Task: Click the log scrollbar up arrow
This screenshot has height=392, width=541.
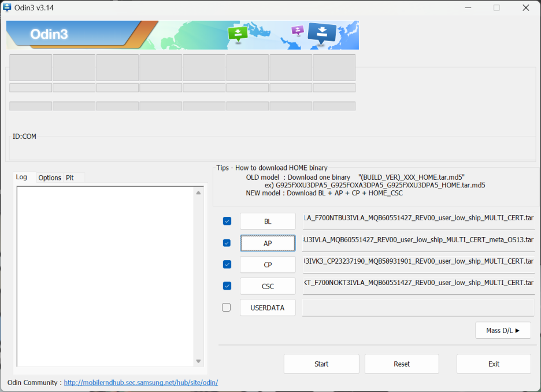Action: point(198,193)
